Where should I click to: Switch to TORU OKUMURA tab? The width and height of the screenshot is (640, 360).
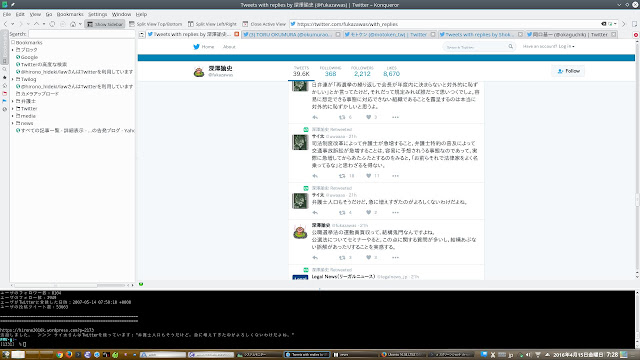pos(291,35)
